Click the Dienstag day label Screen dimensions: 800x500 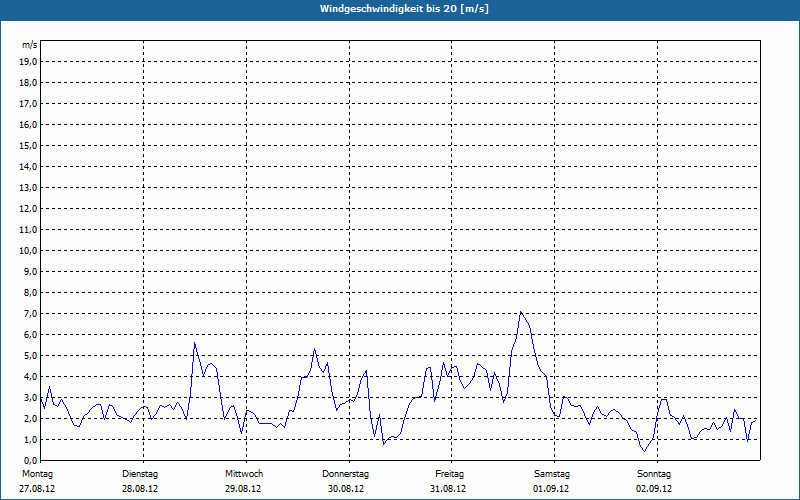pos(140,474)
